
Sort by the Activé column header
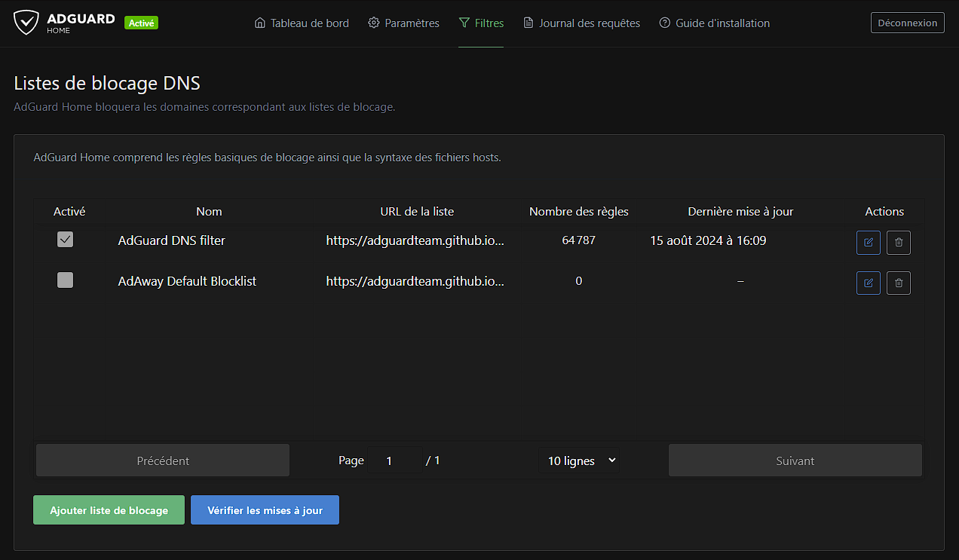pyautogui.click(x=69, y=212)
